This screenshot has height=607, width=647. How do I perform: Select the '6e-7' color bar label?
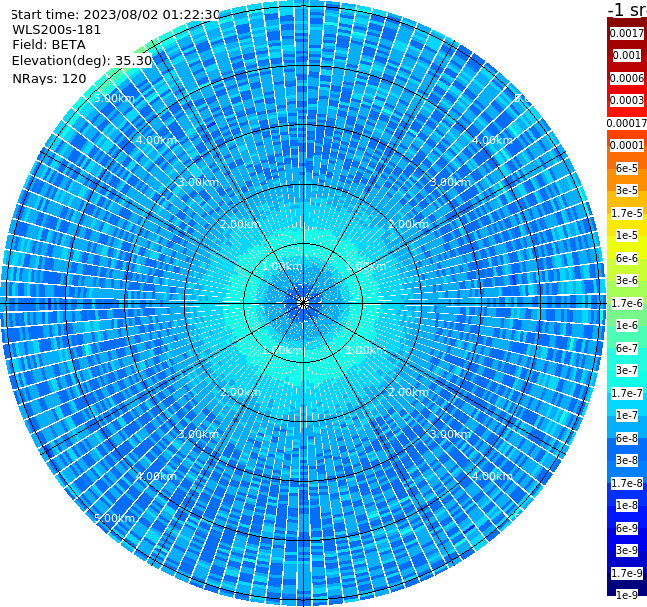[x=627, y=348]
